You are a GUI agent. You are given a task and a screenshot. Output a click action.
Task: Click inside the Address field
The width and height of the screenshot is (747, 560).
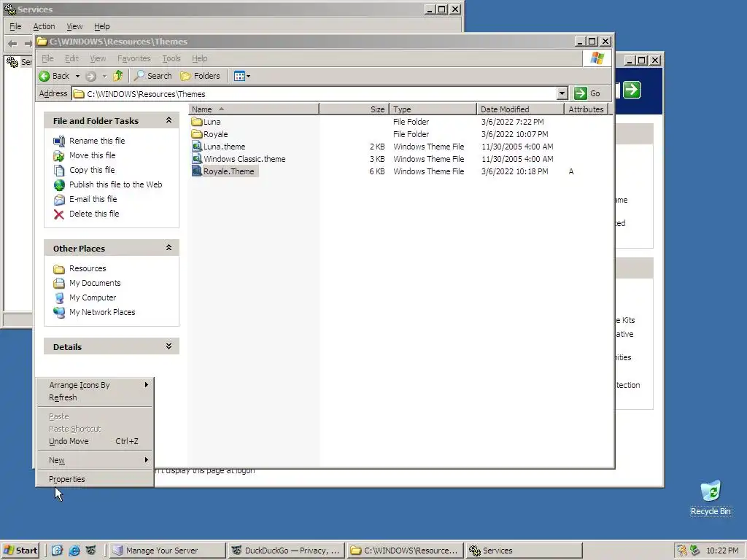(314, 94)
